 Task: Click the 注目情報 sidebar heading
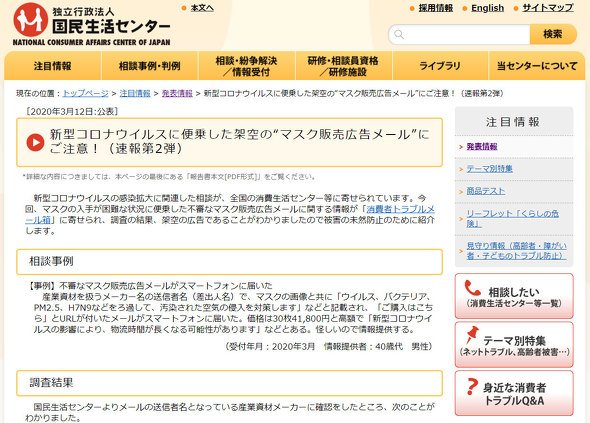pyautogui.click(x=513, y=122)
